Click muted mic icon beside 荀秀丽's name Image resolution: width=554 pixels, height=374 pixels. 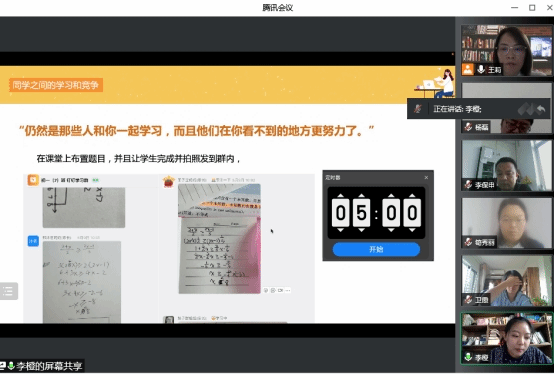(x=468, y=242)
